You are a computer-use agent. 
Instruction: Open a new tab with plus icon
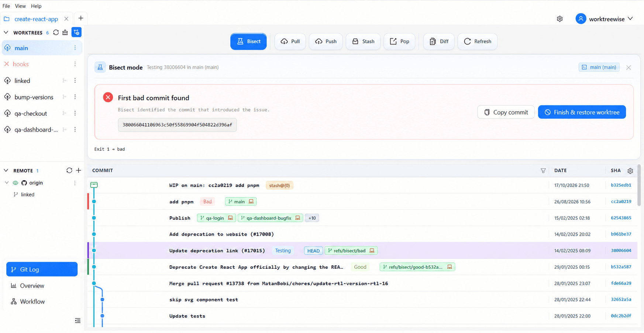[81, 18]
